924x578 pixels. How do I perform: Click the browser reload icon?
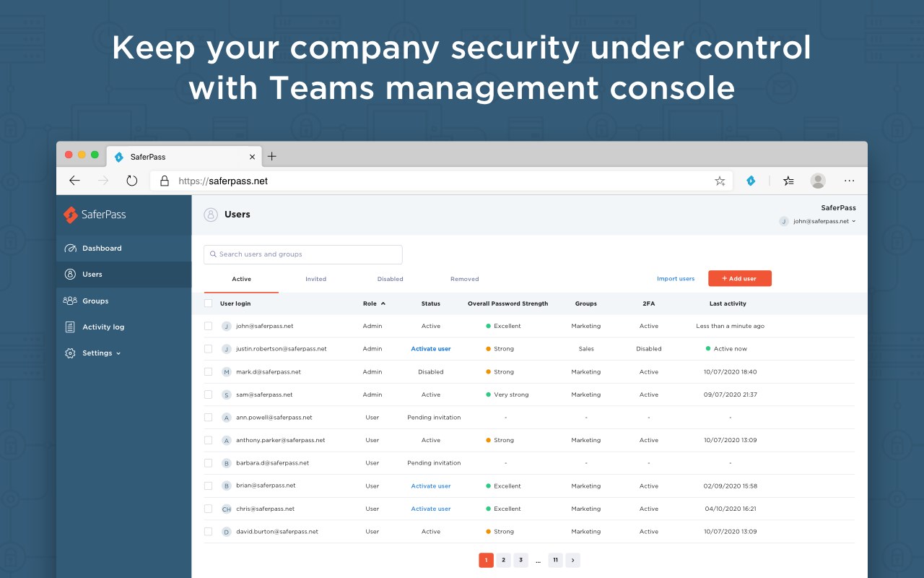point(131,181)
